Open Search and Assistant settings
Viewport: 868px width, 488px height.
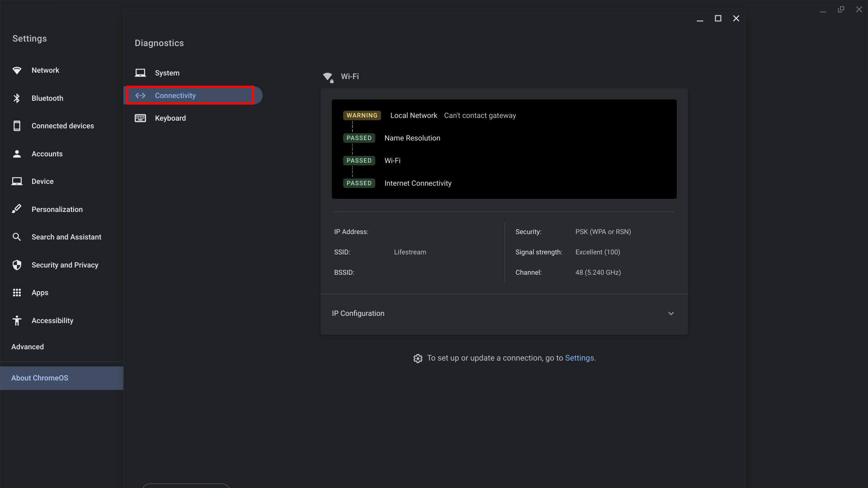point(66,237)
